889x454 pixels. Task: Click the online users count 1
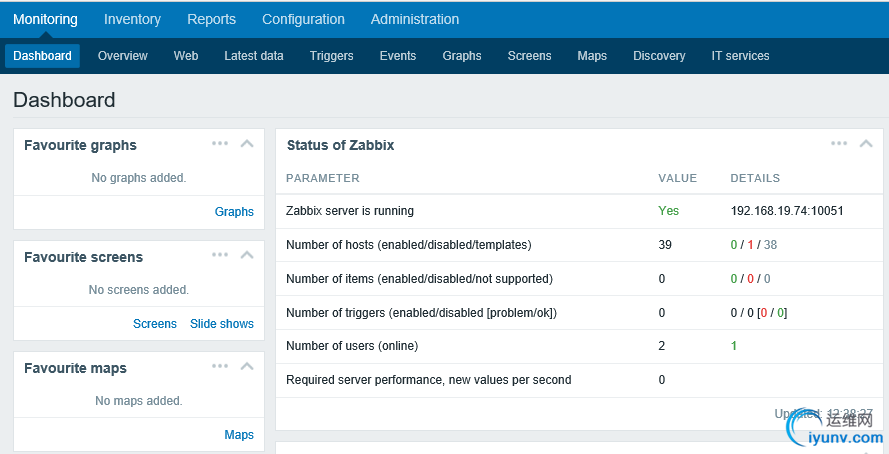click(734, 346)
